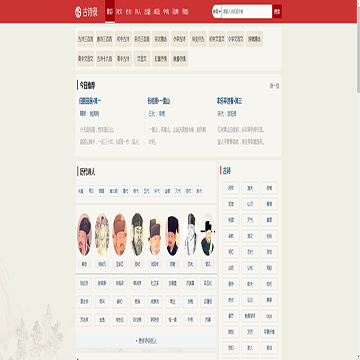This screenshot has width=360, height=360.
Task: Open the 名句 navigation tab
Action: (128, 12)
